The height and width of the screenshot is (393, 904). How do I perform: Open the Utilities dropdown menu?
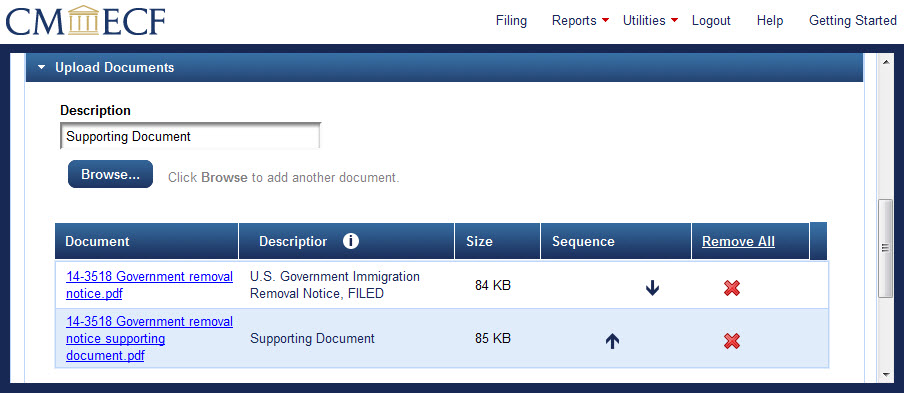[x=650, y=21]
